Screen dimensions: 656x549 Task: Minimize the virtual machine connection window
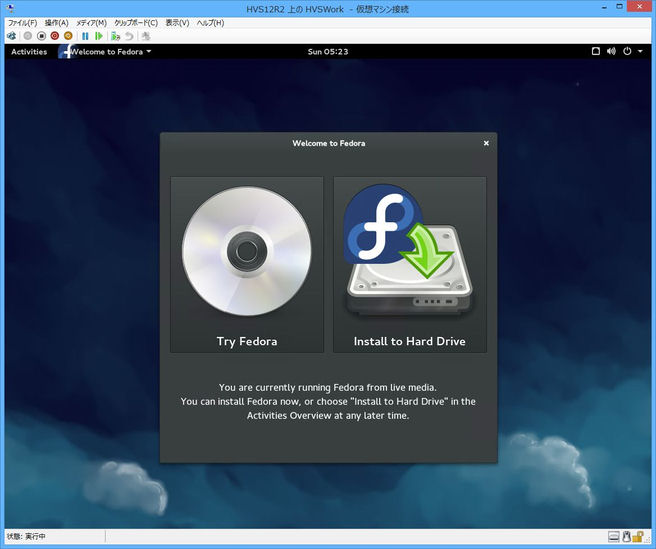(x=605, y=7)
